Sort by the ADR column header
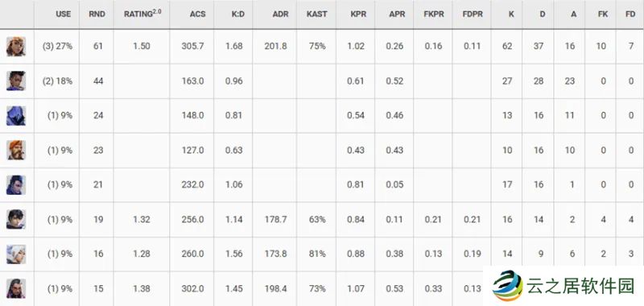Screen dimensions: 644x306 (x=279, y=14)
